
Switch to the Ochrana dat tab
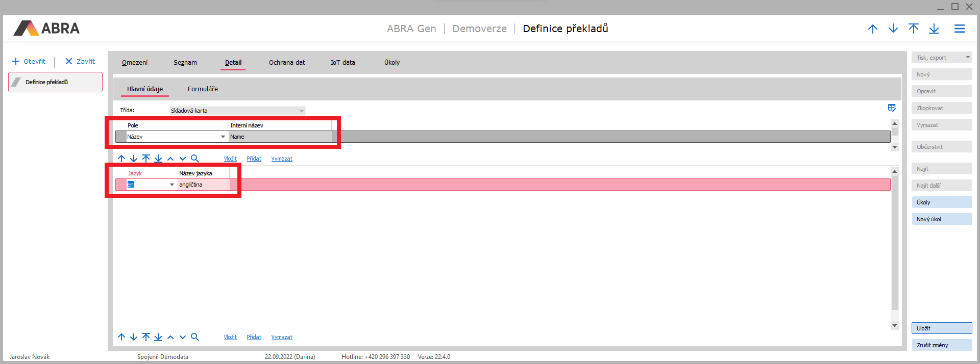point(287,63)
